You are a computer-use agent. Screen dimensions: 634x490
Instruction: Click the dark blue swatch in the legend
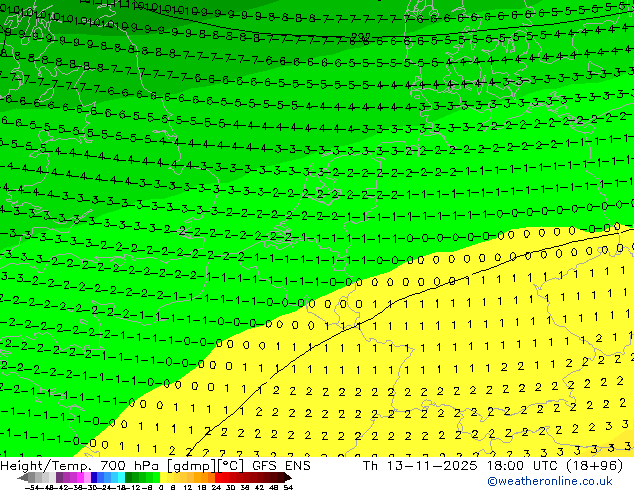click(x=94, y=478)
